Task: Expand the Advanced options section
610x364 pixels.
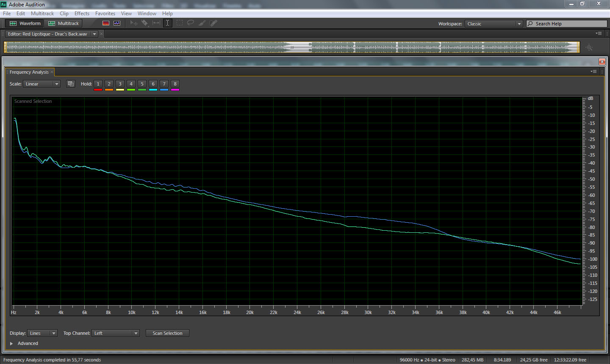Action: (x=11, y=343)
